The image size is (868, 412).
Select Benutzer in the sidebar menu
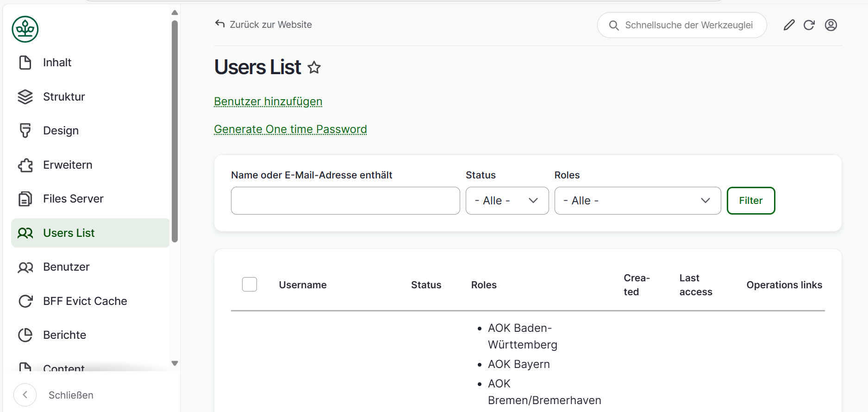pyautogui.click(x=66, y=267)
